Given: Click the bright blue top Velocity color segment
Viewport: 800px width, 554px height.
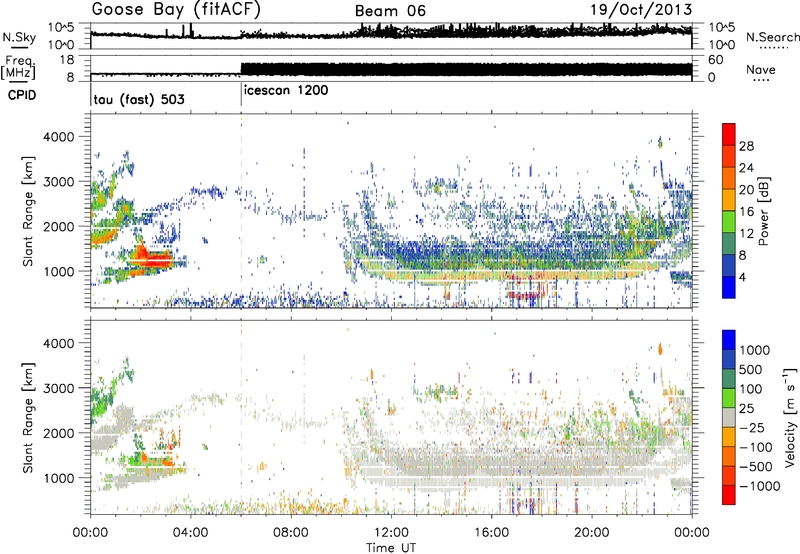Looking at the screenshot, I should 729,340.
